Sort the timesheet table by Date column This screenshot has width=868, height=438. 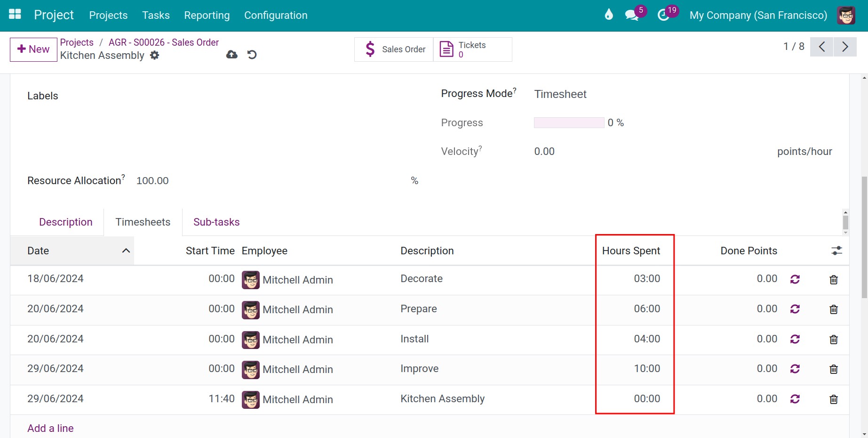(x=72, y=251)
